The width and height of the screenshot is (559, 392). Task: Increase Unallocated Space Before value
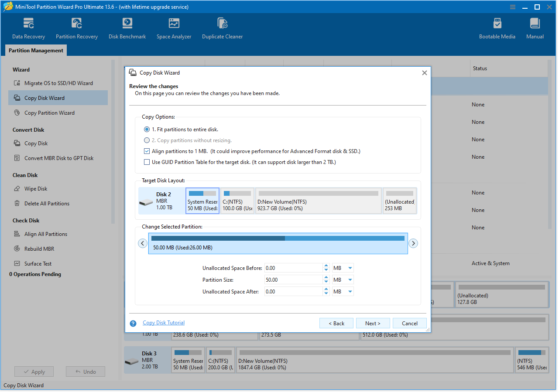[x=326, y=266]
